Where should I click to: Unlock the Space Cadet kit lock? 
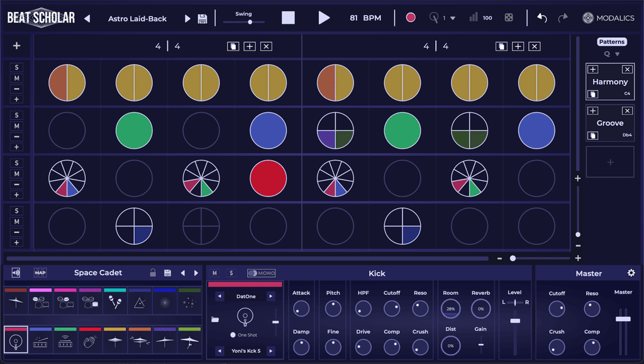click(153, 273)
